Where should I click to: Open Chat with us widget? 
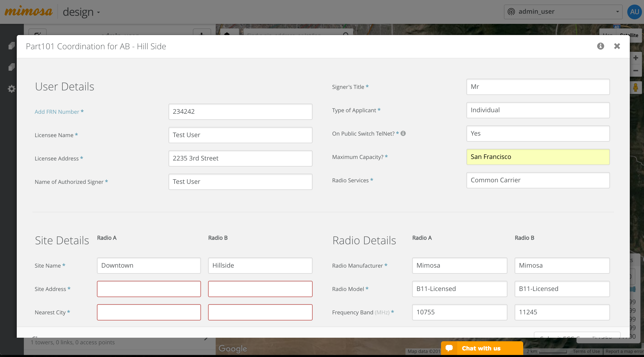click(481, 348)
